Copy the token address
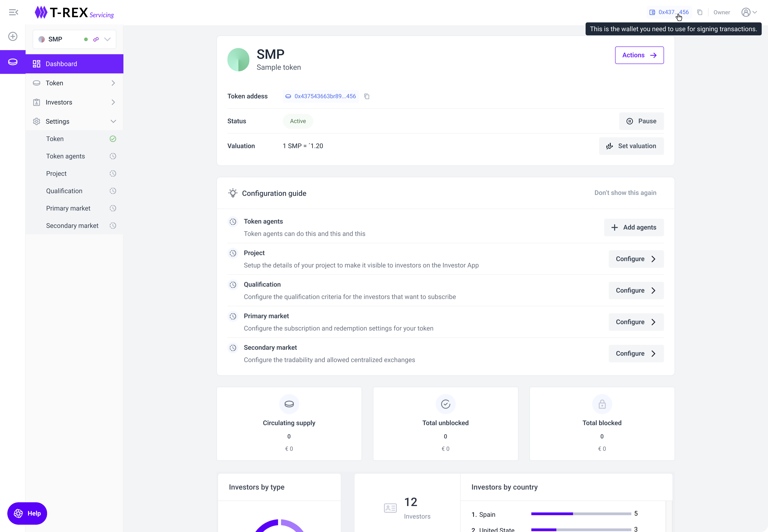This screenshot has width=768, height=532. [x=367, y=96]
